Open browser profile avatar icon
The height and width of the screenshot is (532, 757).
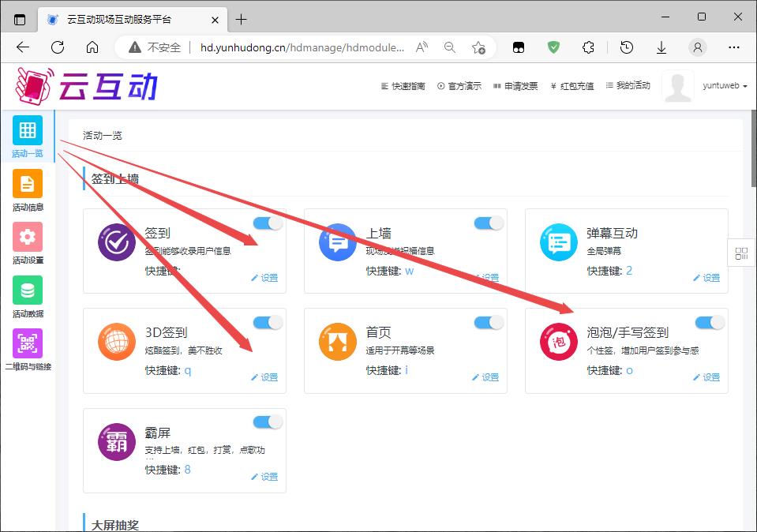[697, 47]
